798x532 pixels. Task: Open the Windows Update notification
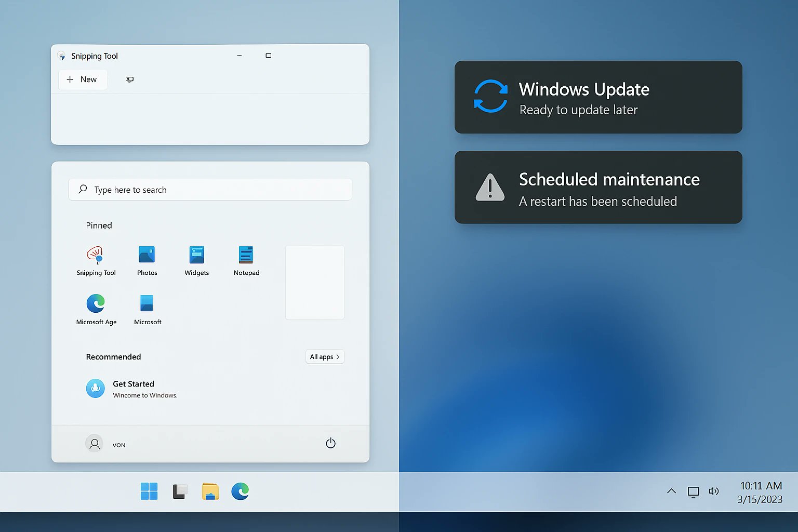click(598, 97)
